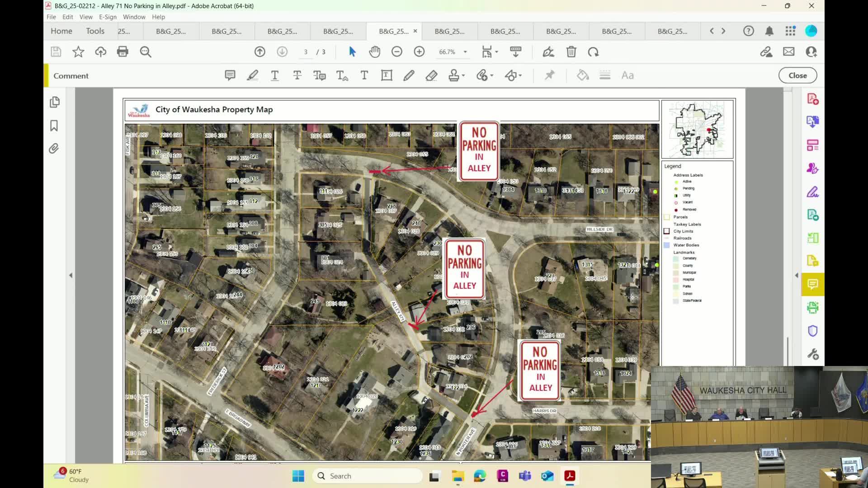Delete the current page with trash icon

click(571, 52)
